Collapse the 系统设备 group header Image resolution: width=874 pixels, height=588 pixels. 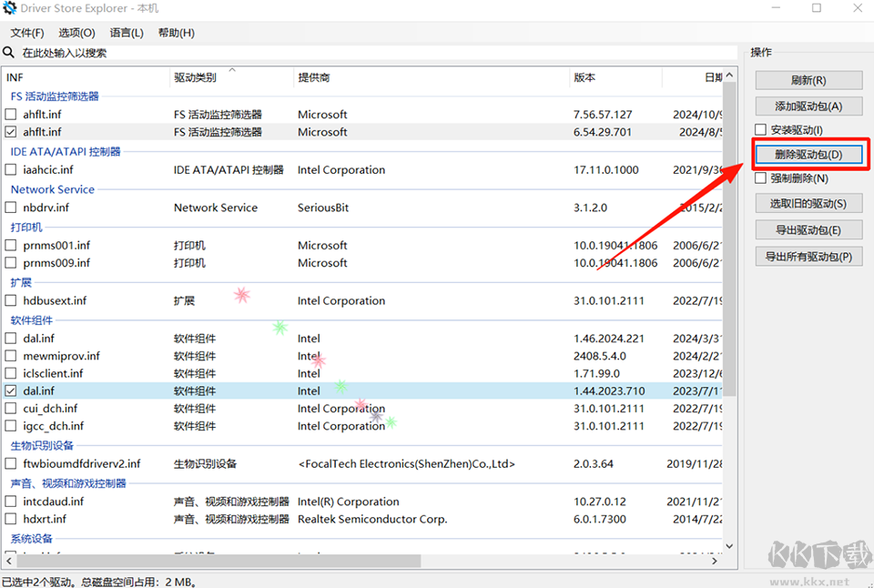[x=32, y=539]
